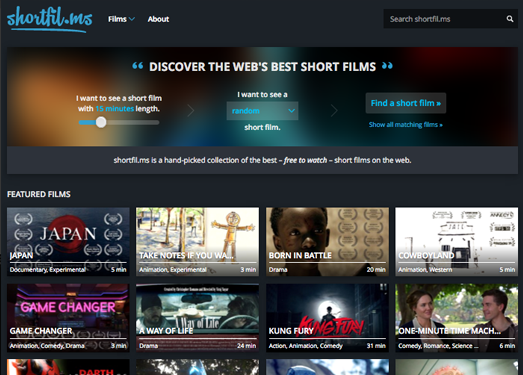Open the Kung Fury film thumbnail

pyautogui.click(x=327, y=318)
